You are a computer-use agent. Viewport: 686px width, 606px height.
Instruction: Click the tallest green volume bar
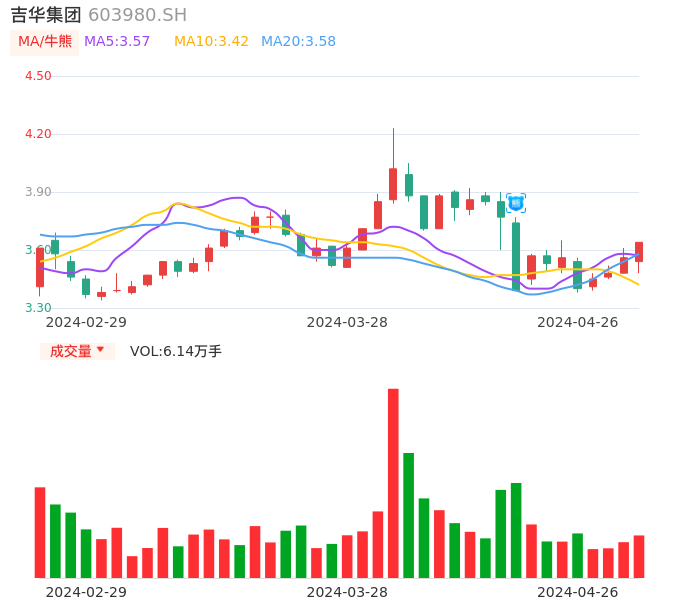pos(408,515)
